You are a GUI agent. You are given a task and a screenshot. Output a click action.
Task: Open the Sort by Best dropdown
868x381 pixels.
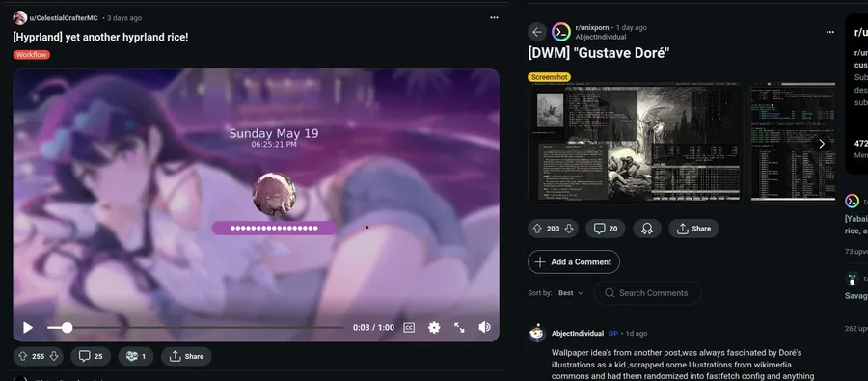[x=571, y=293]
